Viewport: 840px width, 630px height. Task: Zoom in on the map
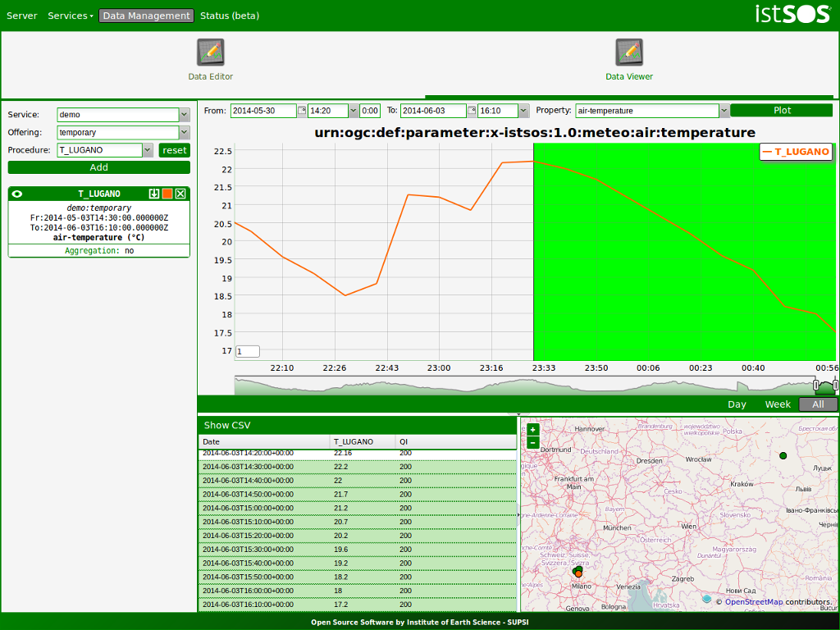click(532, 430)
